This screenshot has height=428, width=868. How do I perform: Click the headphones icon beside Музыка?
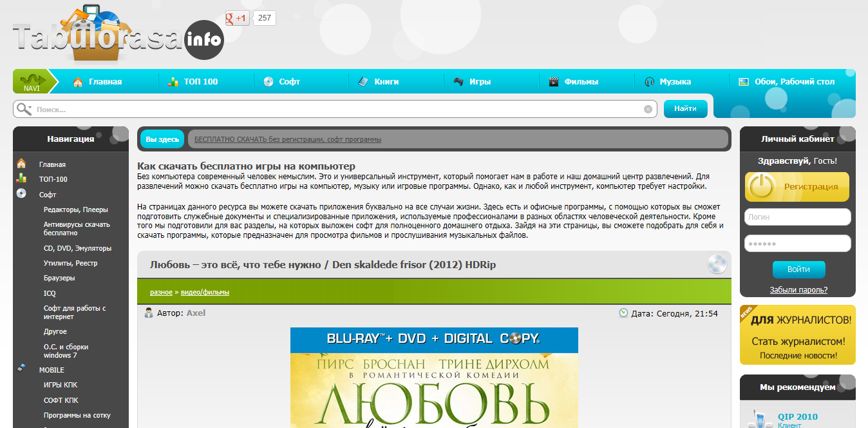648,82
